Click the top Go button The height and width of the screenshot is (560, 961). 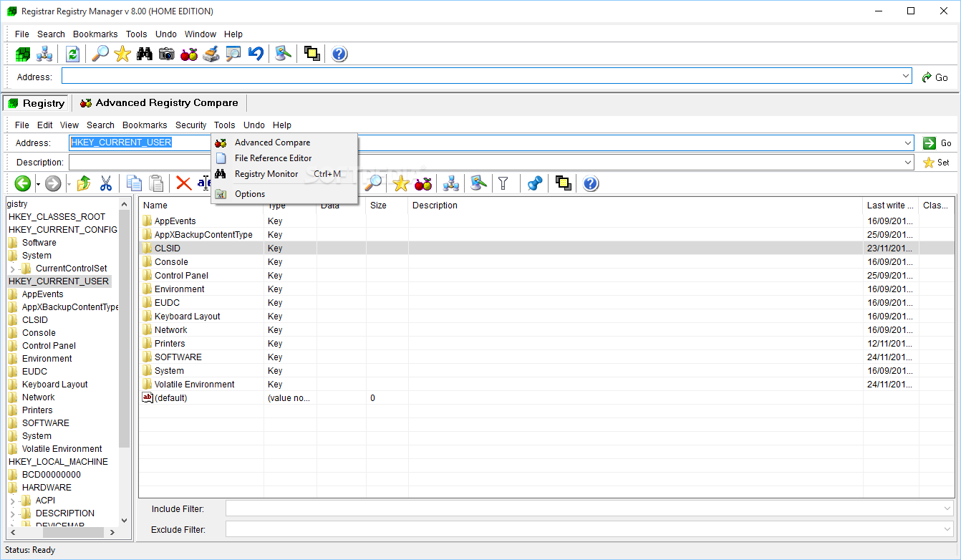click(x=935, y=77)
